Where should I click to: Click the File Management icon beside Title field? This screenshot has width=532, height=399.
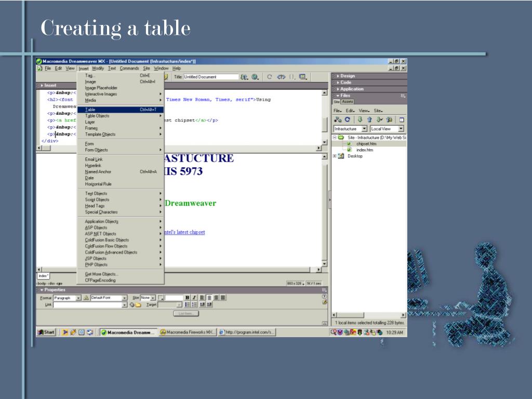pos(244,77)
